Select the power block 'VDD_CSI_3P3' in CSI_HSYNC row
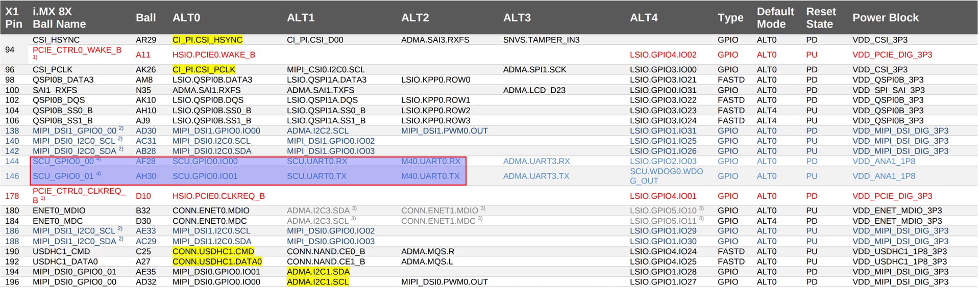Image resolution: width=980 pixels, height=288 pixels. pyautogui.click(x=880, y=40)
